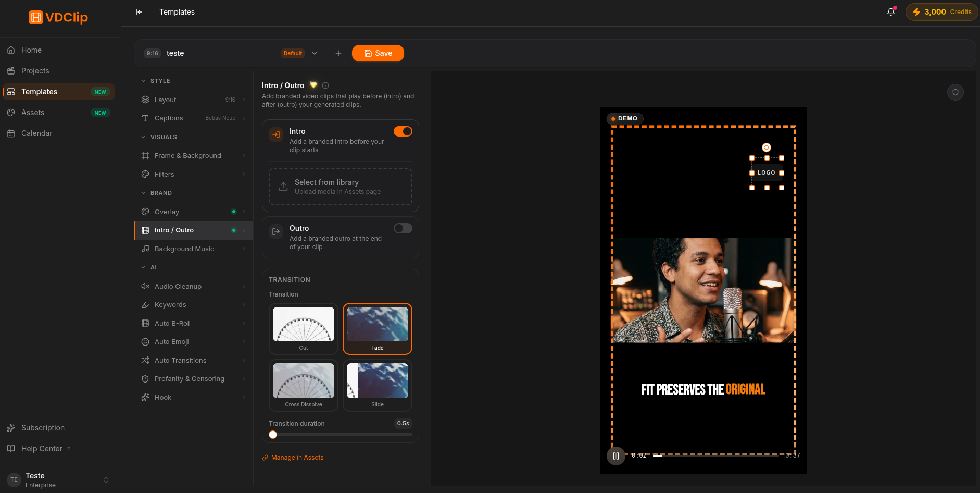Click the Background Music note icon
Viewport: 980px width, 493px height.
coord(145,249)
